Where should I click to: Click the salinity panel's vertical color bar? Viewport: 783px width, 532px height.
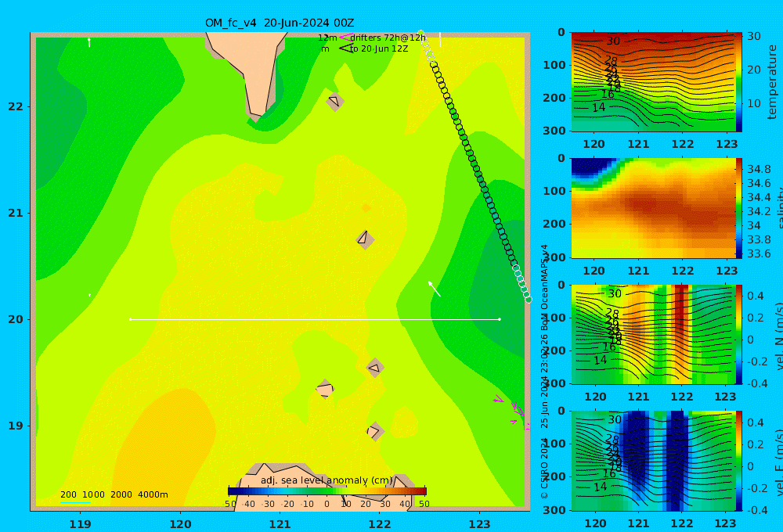(739, 208)
